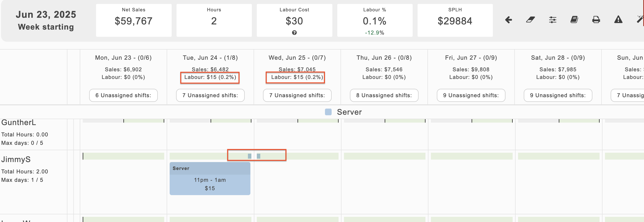Click the back arrow icon
Viewport: 644px width, 222px height.
point(508,20)
